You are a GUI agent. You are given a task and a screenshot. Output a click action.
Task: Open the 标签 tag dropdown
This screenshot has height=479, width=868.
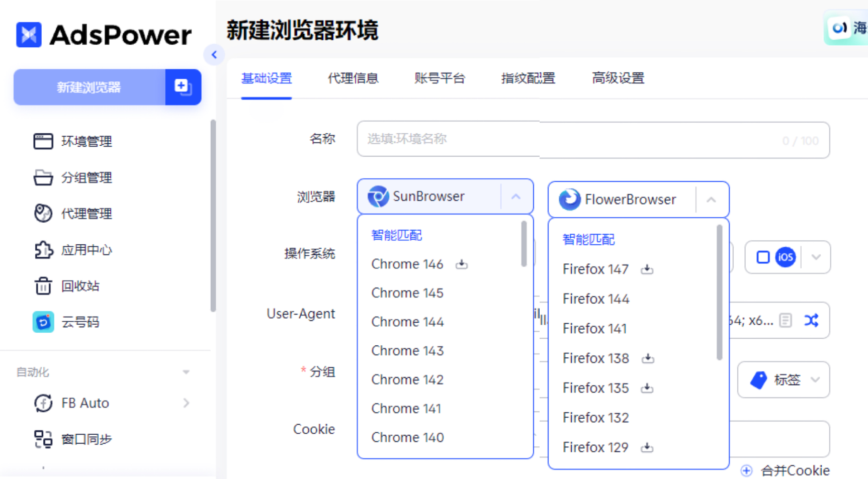click(783, 380)
